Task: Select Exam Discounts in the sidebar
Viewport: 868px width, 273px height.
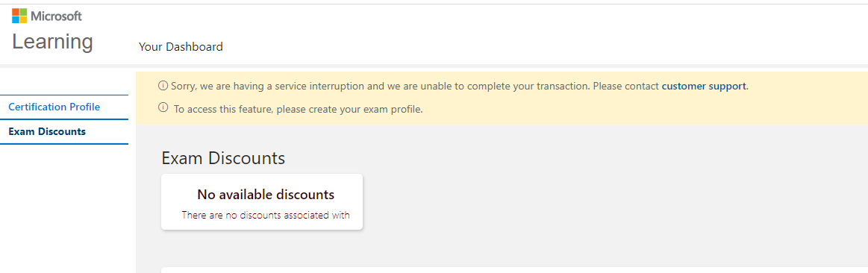Action: tap(47, 132)
